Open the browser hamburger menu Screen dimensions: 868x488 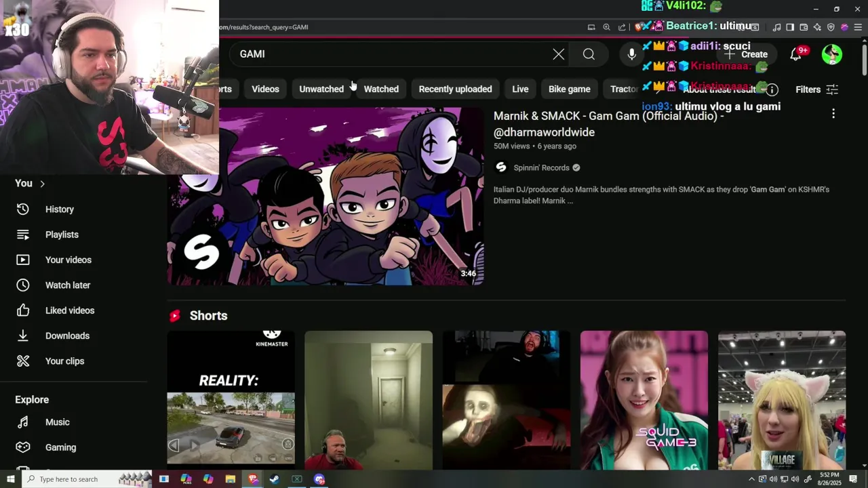click(x=858, y=27)
